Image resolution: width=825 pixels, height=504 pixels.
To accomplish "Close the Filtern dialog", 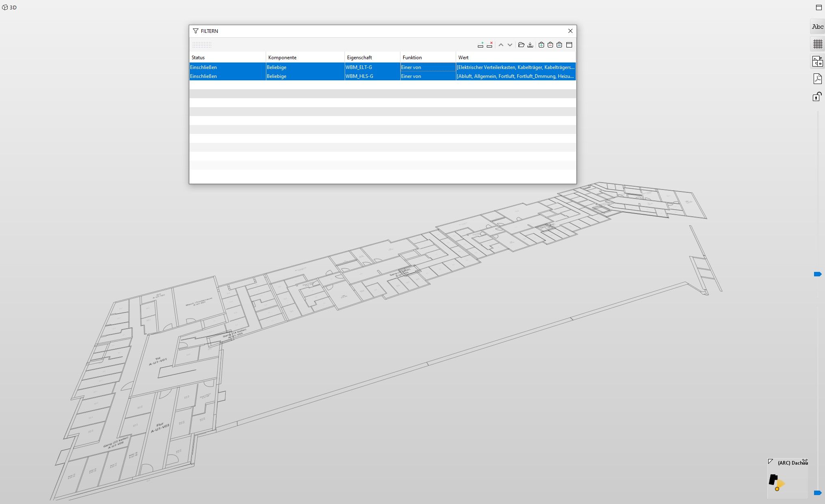I will pyautogui.click(x=570, y=31).
